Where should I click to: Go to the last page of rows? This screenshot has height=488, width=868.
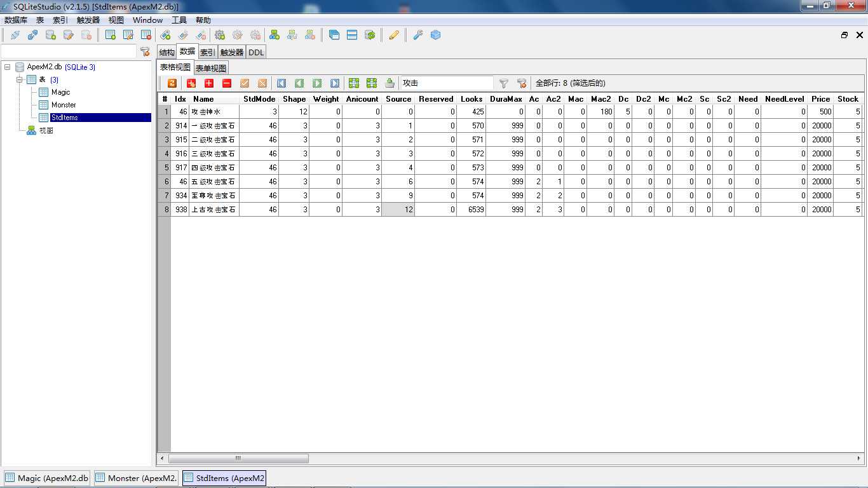[335, 83]
